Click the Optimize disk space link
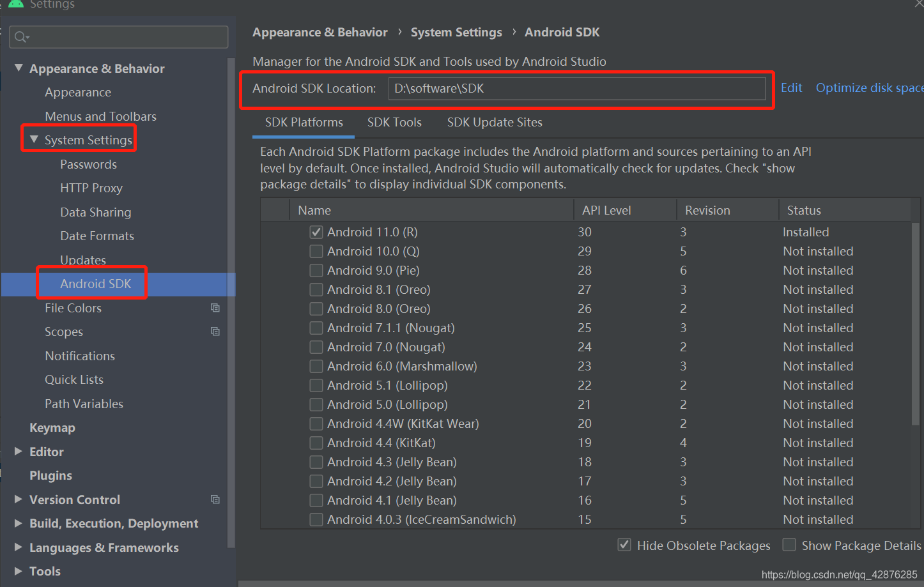The width and height of the screenshot is (924, 587). (870, 88)
